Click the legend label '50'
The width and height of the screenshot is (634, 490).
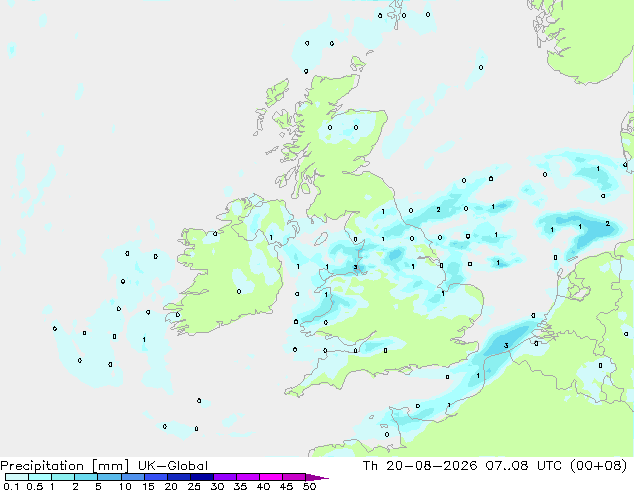click(x=309, y=486)
